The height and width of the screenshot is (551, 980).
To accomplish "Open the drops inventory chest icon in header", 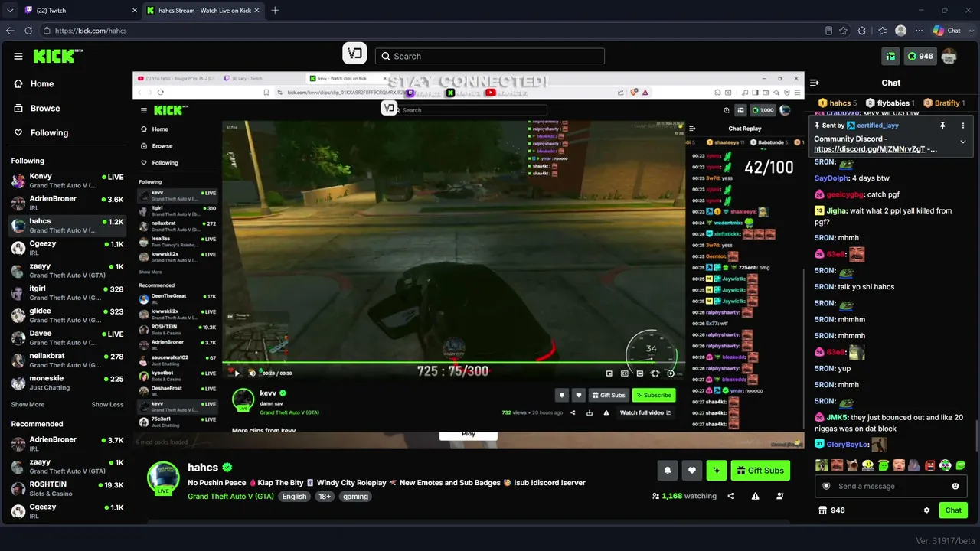I will 891,56.
